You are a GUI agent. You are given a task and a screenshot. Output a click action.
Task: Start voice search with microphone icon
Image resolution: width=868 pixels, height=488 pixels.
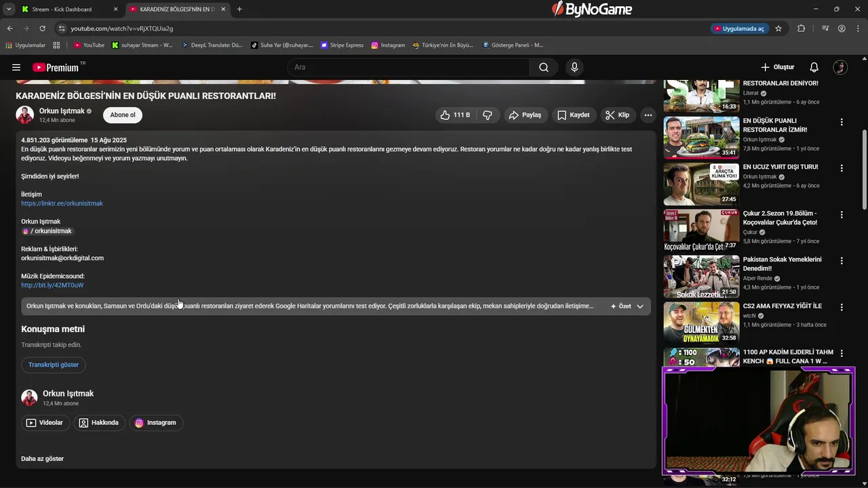tap(574, 67)
